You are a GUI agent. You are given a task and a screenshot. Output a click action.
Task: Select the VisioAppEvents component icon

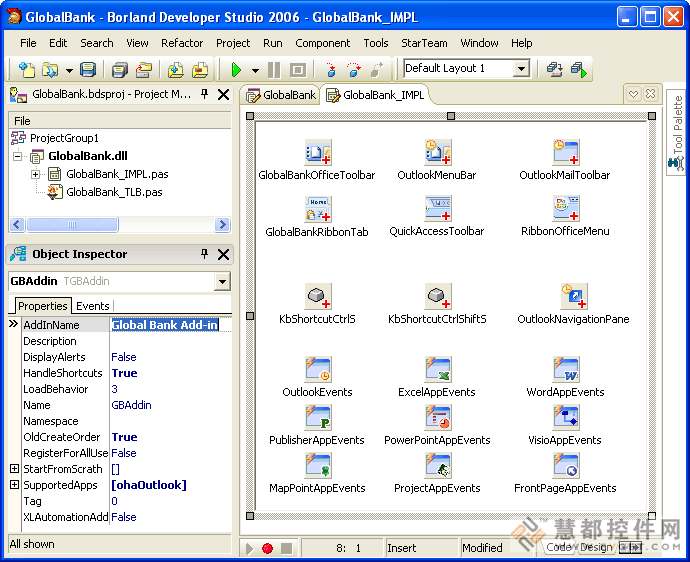coord(565,418)
